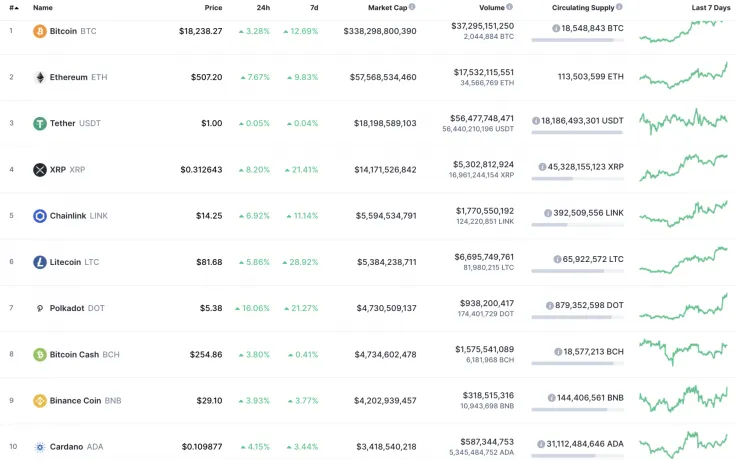Image resolution: width=736 pixels, height=460 pixels.
Task: Open the Bitcoin BTC coin page link
Action: point(73,31)
